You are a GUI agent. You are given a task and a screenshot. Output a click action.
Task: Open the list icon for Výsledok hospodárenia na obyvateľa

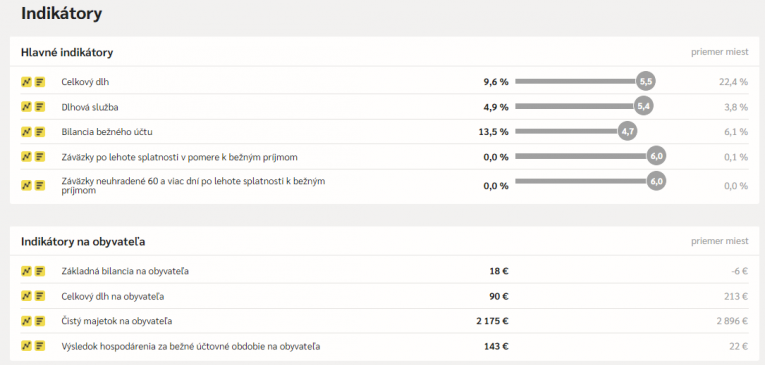[40, 346]
